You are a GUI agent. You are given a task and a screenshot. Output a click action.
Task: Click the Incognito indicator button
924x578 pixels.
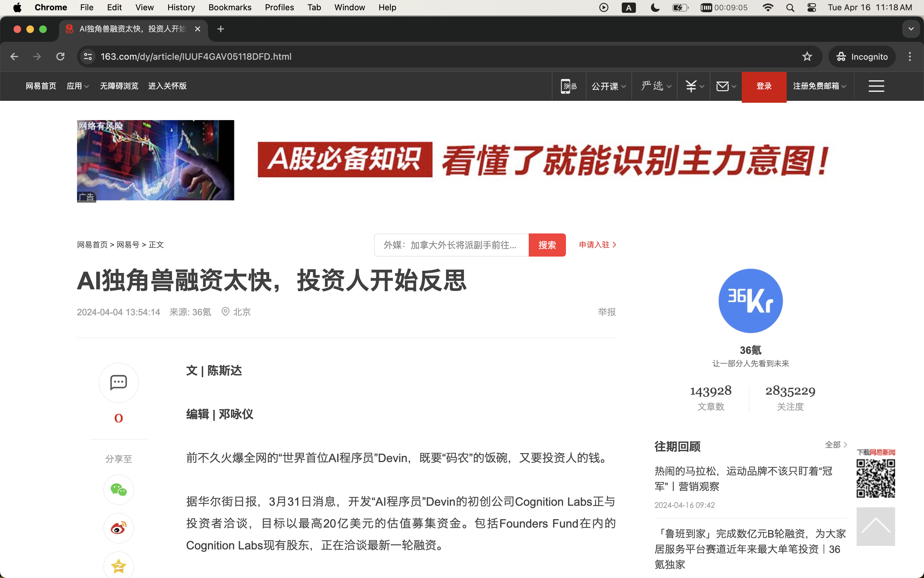[862, 57]
